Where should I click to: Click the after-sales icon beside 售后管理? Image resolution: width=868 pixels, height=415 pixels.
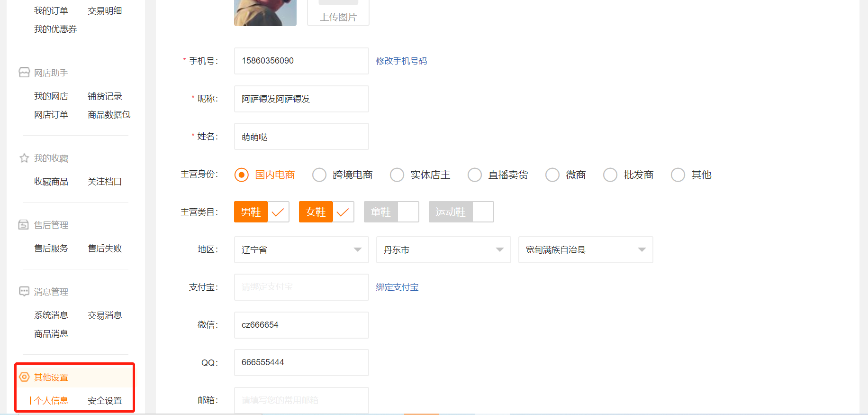coord(24,225)
